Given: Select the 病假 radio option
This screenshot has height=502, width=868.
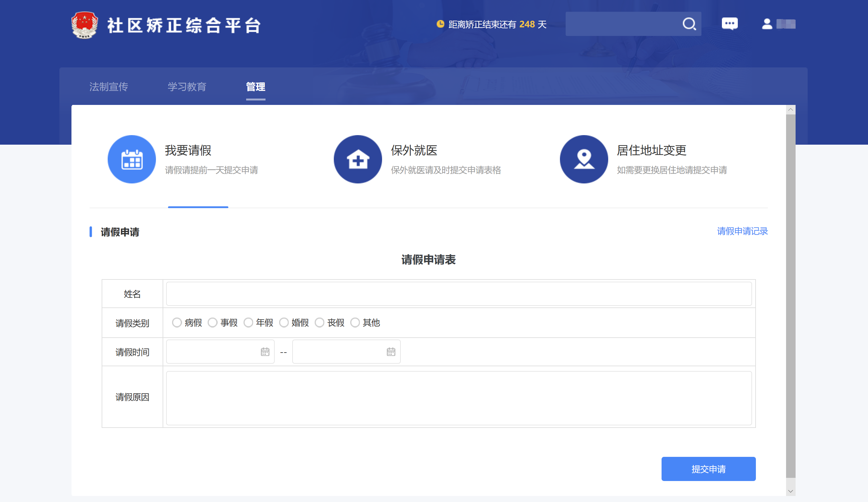Looking at the screenshot, I should click(177, 323).
